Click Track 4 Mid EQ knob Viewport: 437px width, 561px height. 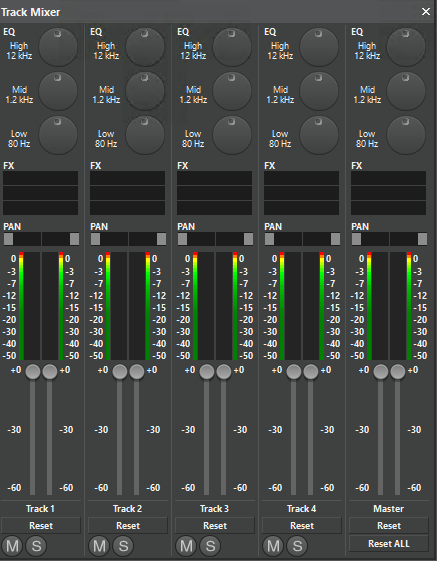pyautogui.click(x=319, y=91)
